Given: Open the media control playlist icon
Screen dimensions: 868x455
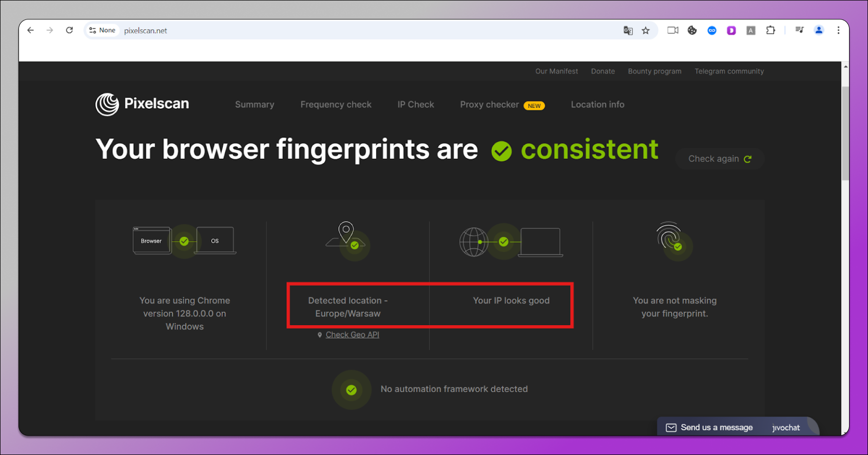Looking at the screenshot, I should click(x=800, y=30).
